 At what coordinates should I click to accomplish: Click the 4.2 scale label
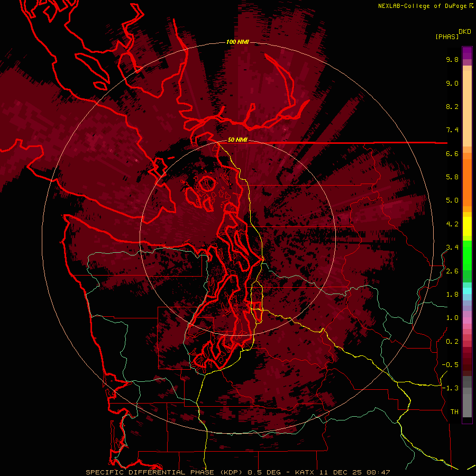452,224
